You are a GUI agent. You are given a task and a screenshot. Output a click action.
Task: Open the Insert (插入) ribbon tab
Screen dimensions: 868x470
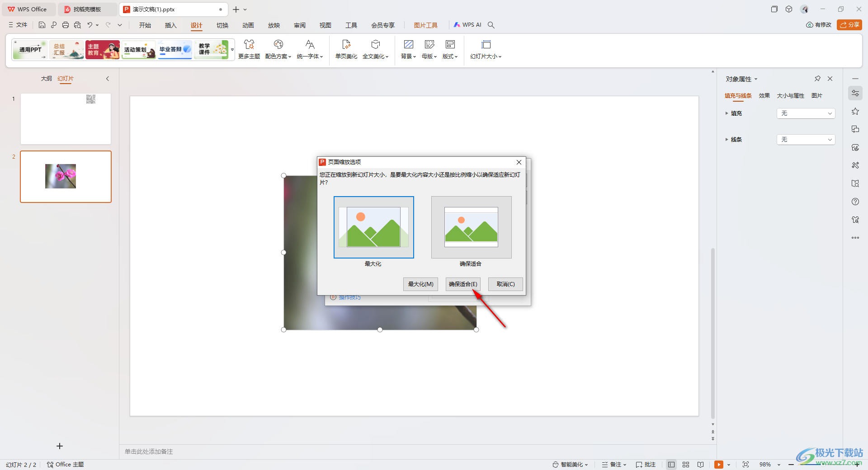pos(171,25)
